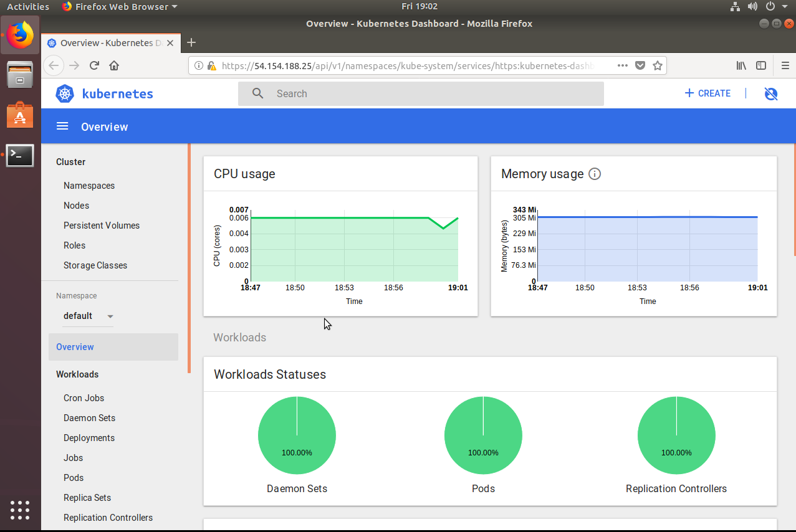Open a new browser tab

coord(191,42)
